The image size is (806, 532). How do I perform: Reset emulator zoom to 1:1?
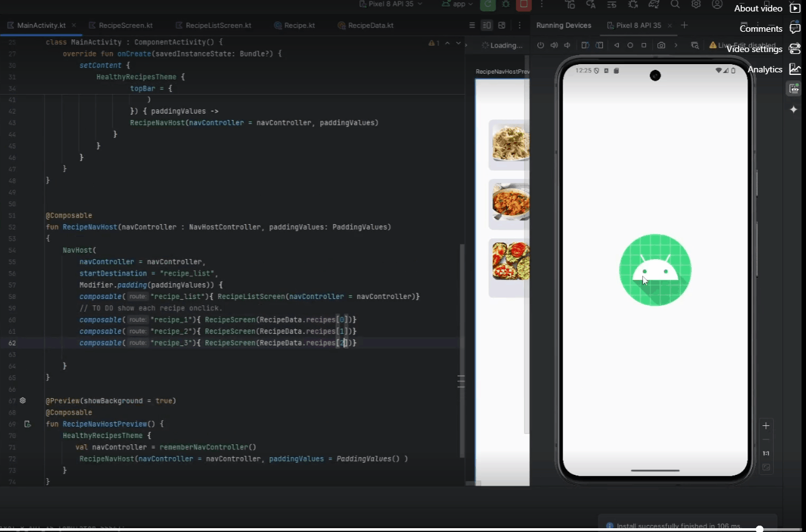[766, 453]
